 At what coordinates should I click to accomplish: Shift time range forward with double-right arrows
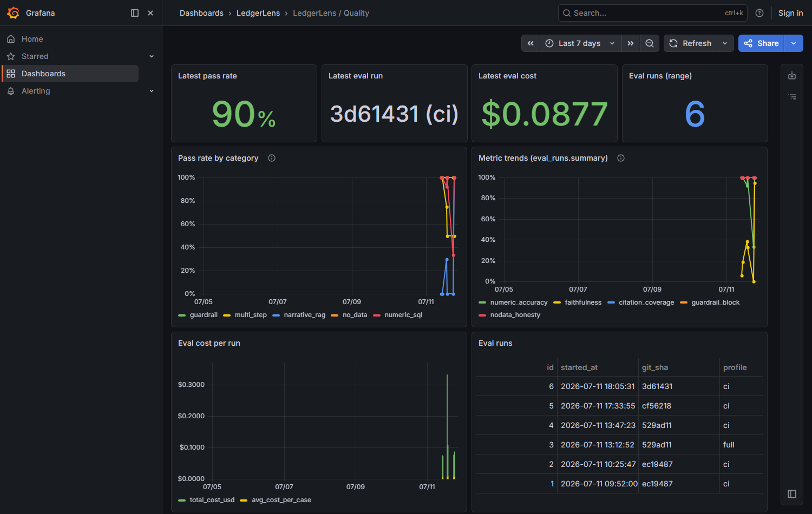631,43
